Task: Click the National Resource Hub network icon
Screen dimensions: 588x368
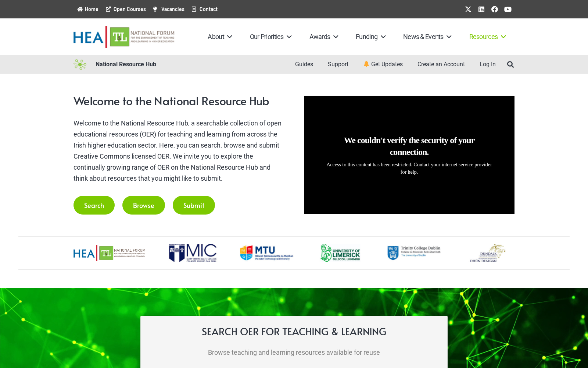Action: point(80,64)
